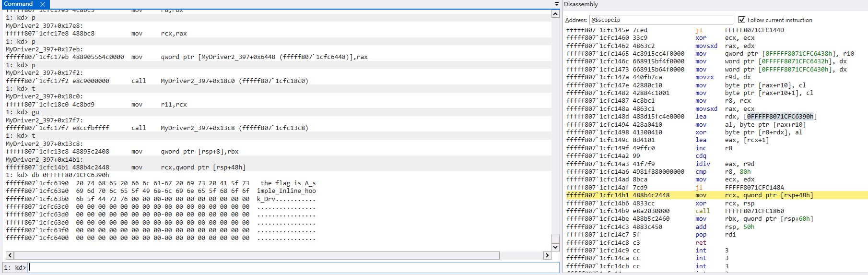Click the lea rdx 0FFFFF8071CFC6390h operand
The width and height of the screenshot is (868, 275).
tap(780, 117)
